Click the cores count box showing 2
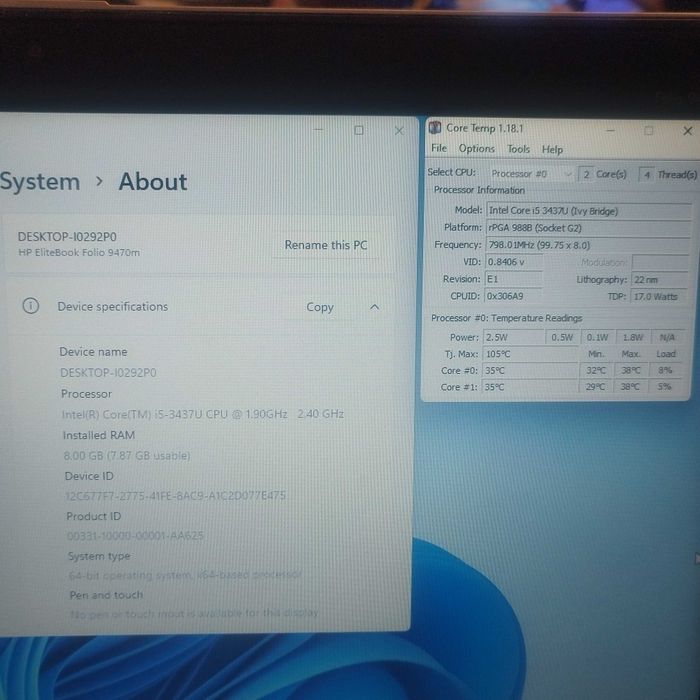Image resolution: width=700 pixels, height=700 pixels. 586,174
